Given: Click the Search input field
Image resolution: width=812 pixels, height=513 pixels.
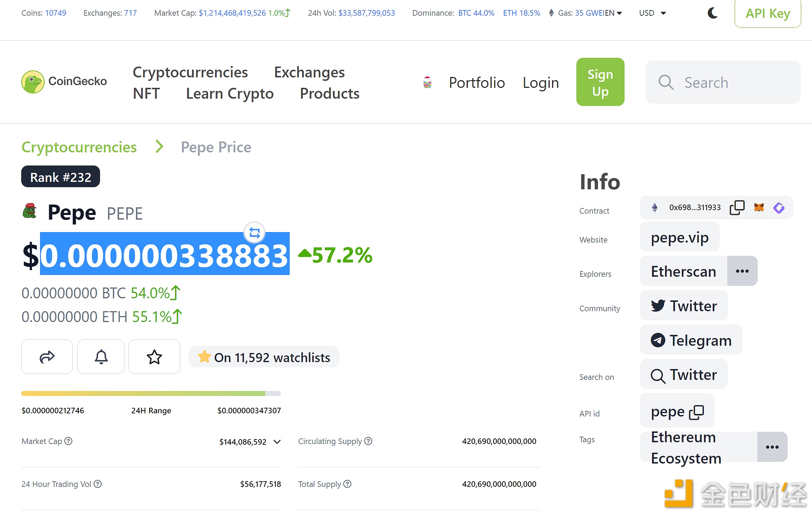Looking at the screenshot, I should pos(723,82).
